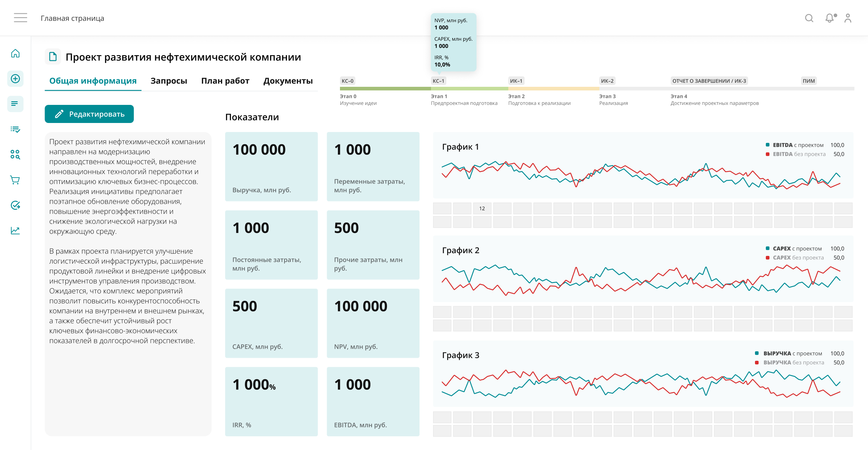Click the grid cell labeled 12
Screen dimensions: 868x450
point(482,209)
